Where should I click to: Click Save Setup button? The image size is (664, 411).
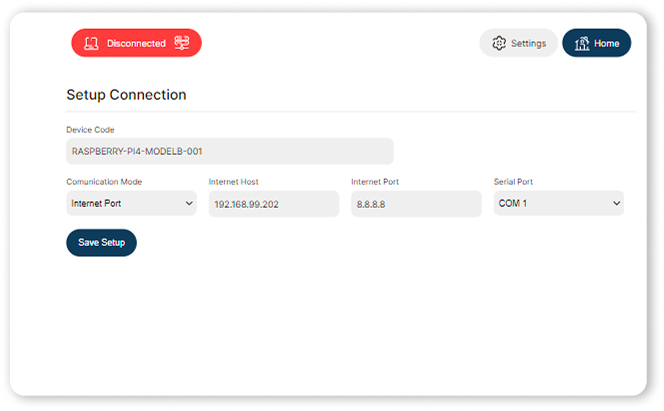[x=101, y=243]
